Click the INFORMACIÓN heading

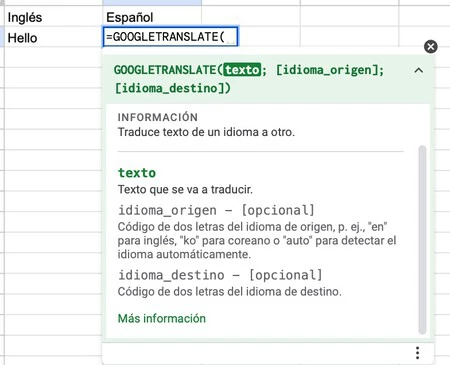158,117
